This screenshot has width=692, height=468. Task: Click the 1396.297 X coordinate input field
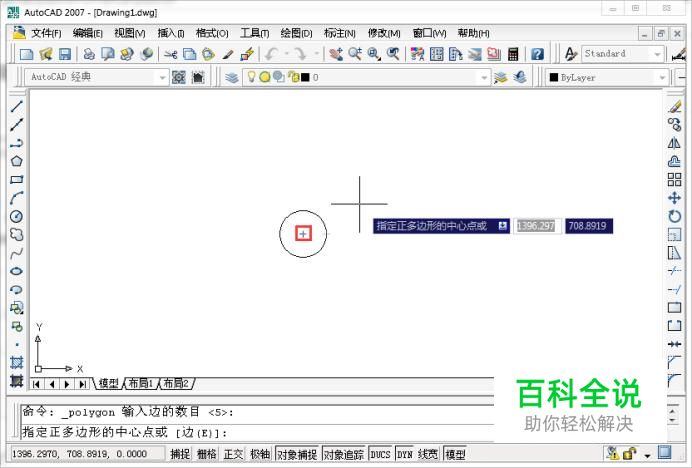pos(537,226)
